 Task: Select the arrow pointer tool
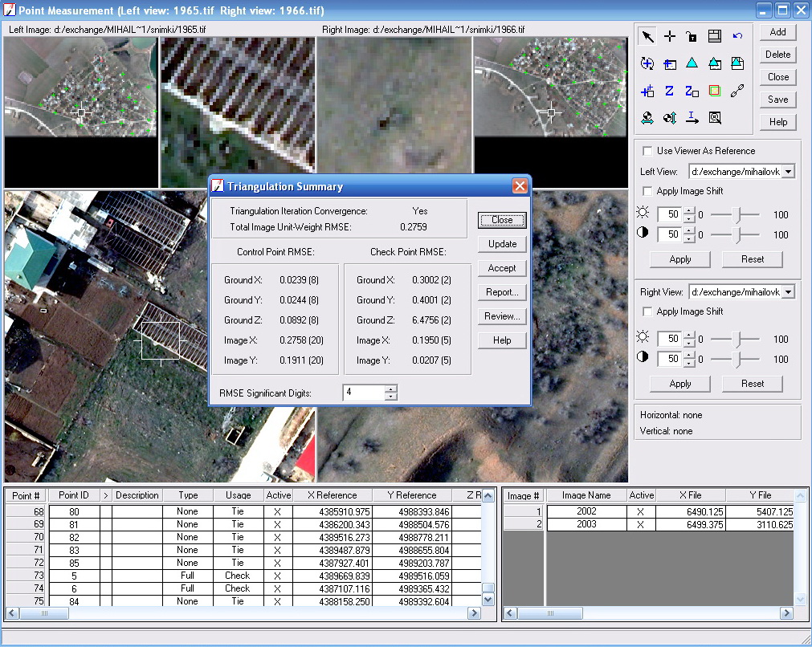(x=647, y=37)
